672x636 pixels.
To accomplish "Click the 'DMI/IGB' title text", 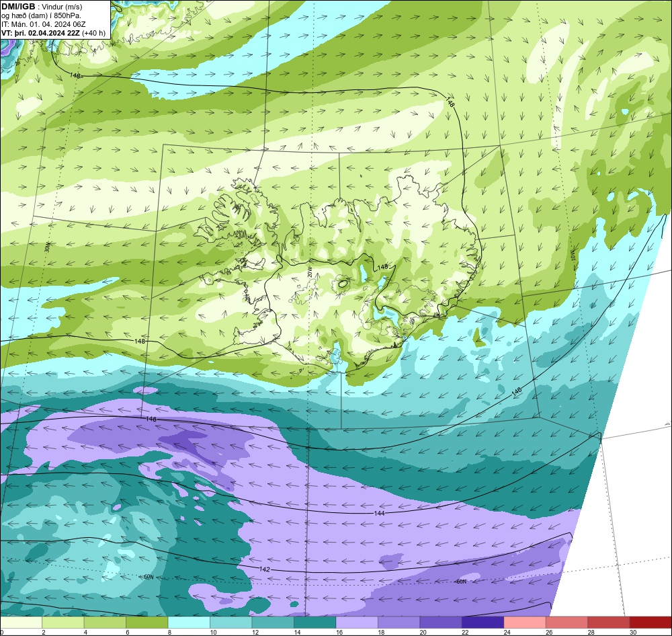I will [18, 7].
